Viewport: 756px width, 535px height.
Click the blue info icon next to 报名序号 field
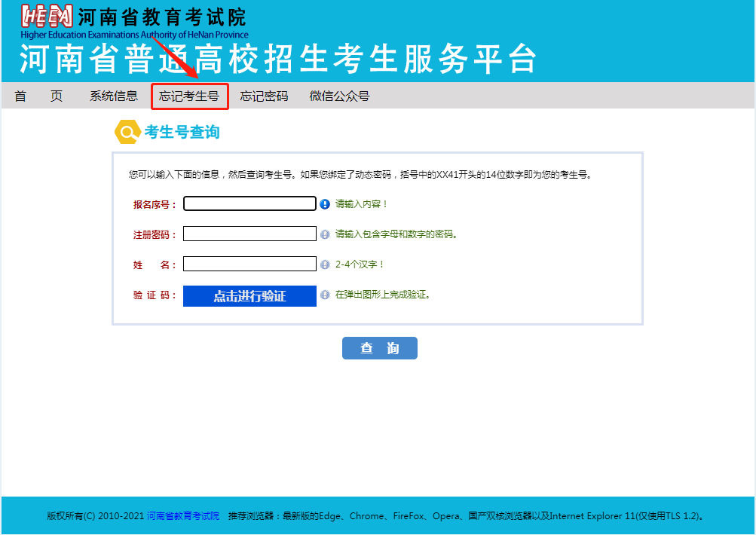pos(325,204)
